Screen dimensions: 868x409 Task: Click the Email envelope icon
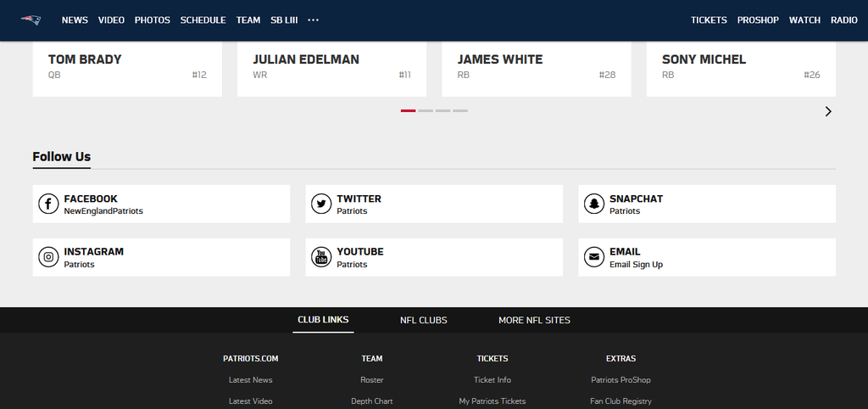coord(594,257)
